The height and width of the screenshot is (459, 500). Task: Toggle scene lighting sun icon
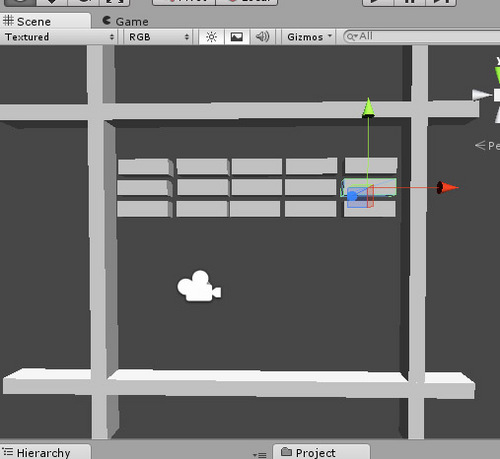click(x=211, y=37)
